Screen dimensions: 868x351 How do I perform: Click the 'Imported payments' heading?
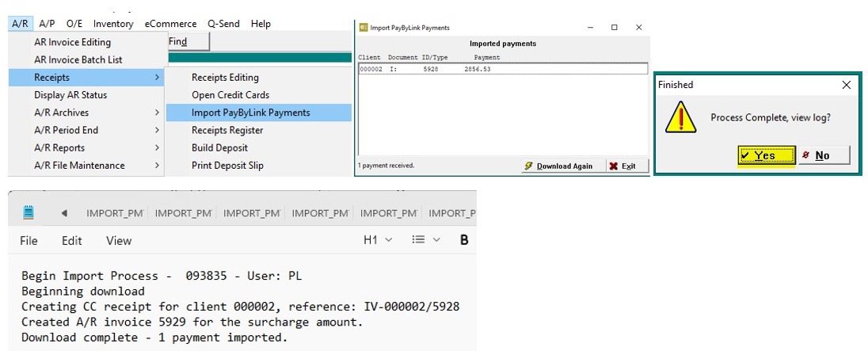click(503, 44)
